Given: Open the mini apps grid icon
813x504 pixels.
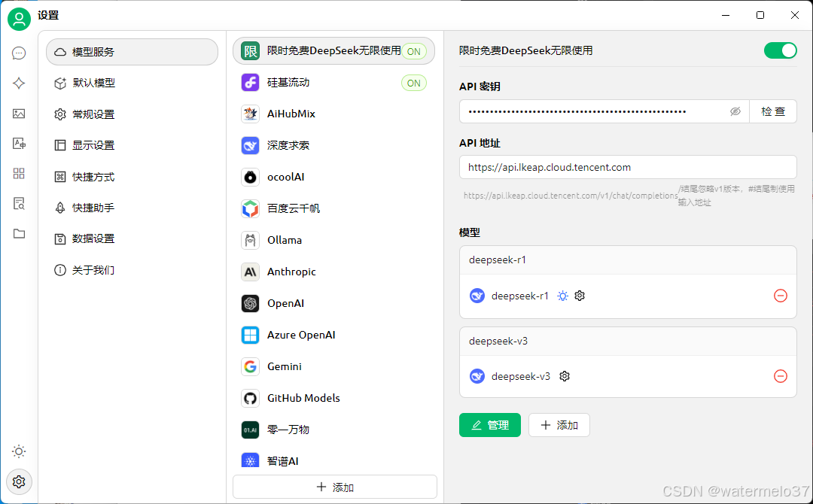Looking at the screenshot, I should pyautogui.click(x=19, y=174).
